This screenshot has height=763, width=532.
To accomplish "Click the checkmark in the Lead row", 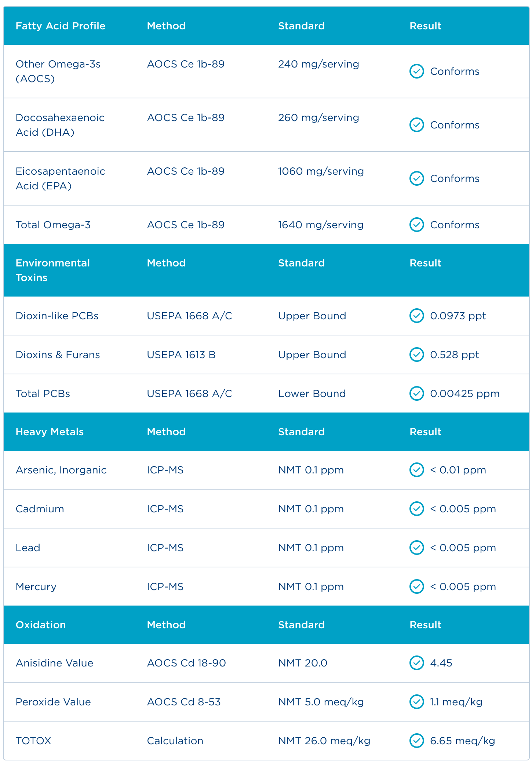I will coord(416,548).
